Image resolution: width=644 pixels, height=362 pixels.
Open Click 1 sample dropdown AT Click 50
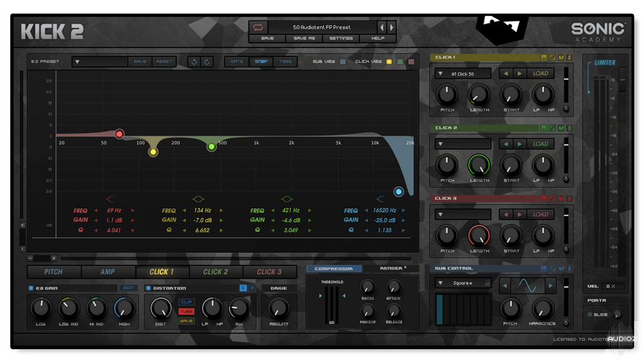463,74
